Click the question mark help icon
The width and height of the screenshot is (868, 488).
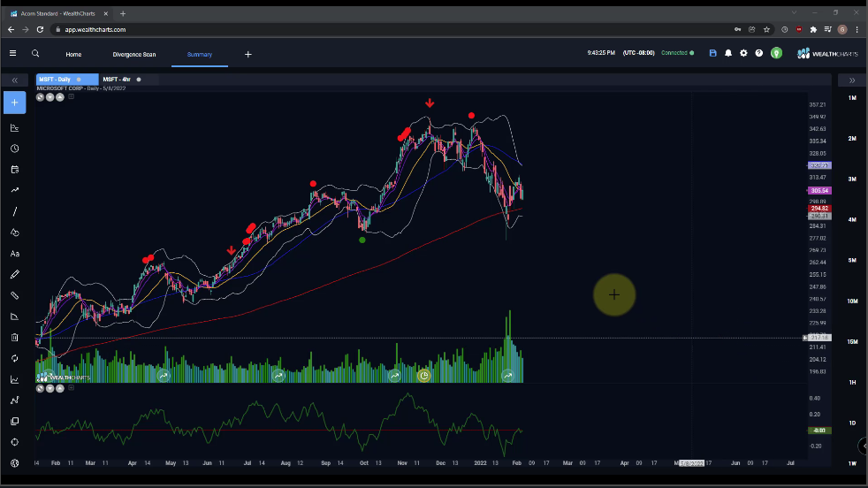759,53
